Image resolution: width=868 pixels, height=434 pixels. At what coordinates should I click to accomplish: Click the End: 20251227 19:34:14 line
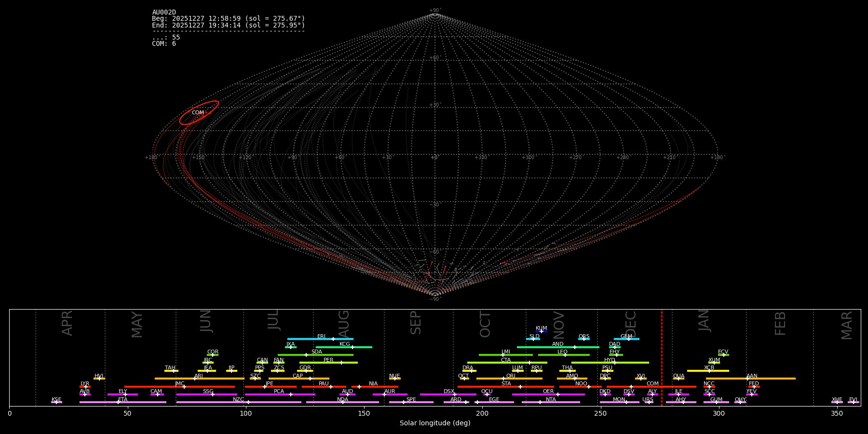[229, 25]
